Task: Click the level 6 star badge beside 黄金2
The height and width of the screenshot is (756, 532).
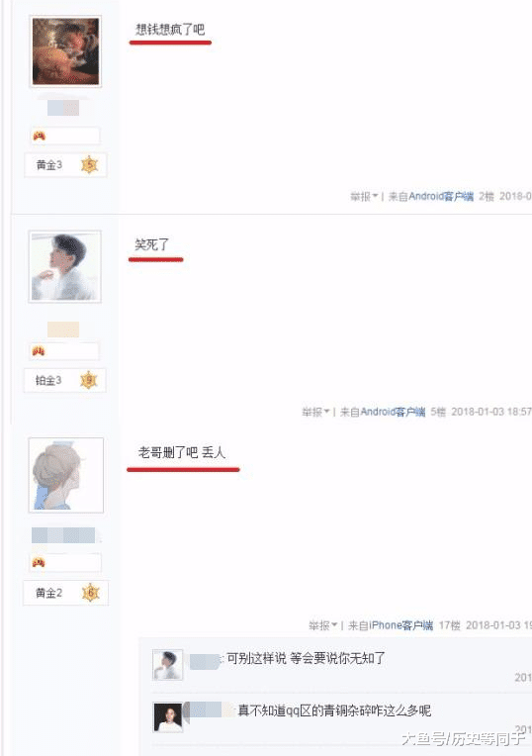Action: click(x=91, y=593)
